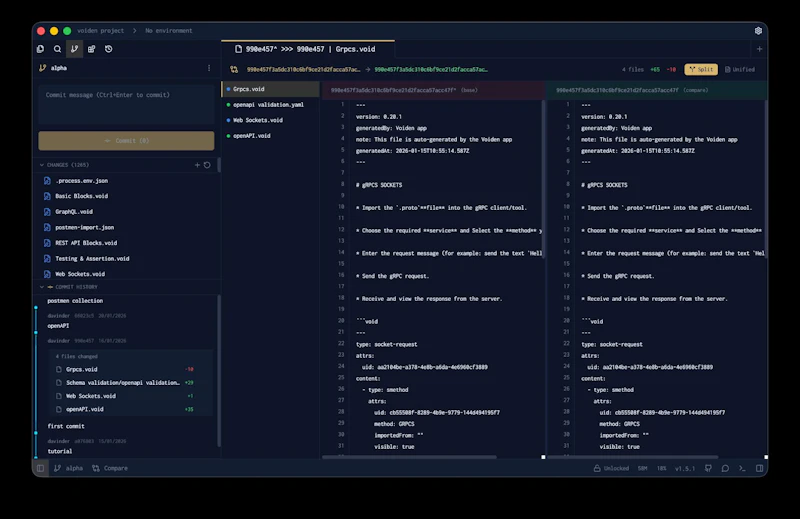Select the 990e457 Grpcs.void editor tab
800x519 pixels.
coord(308,49)
